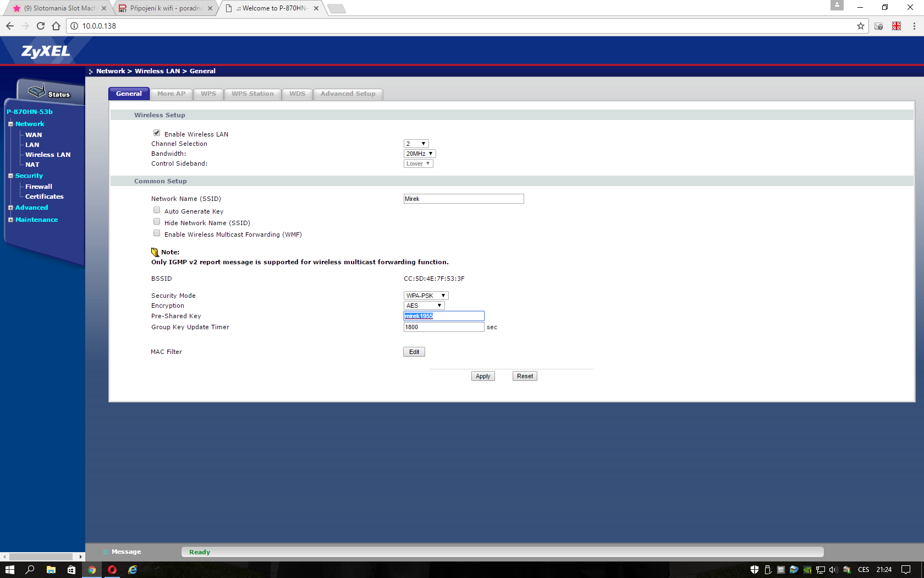
Task: View site information for 10.0.0.138
Action: (x=74, y=26)
